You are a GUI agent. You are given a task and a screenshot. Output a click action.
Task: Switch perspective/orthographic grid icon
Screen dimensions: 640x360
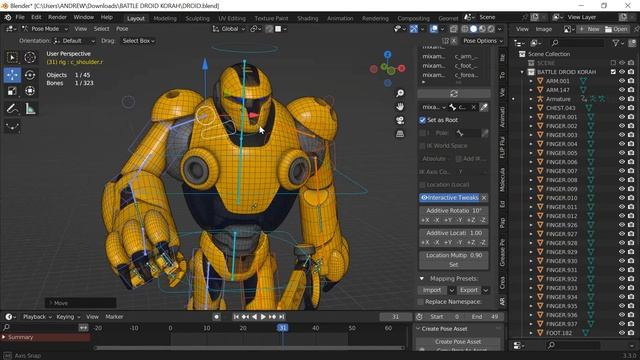click(x=400, y=134)
